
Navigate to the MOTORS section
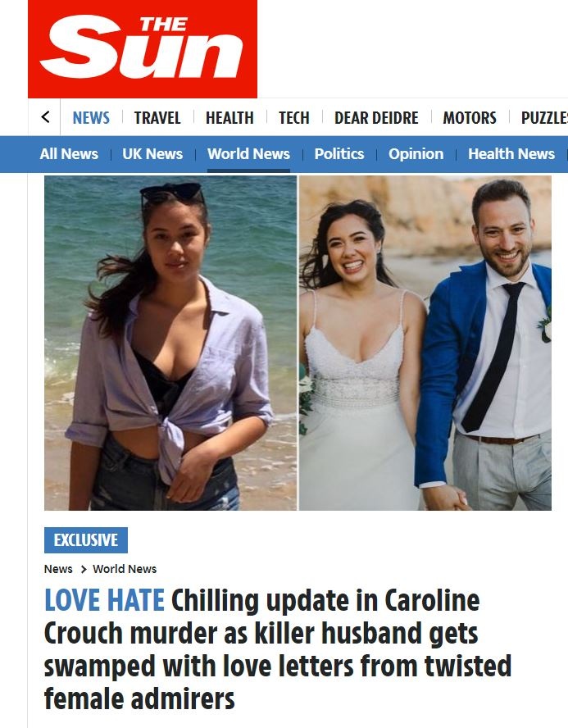[470, 118]
